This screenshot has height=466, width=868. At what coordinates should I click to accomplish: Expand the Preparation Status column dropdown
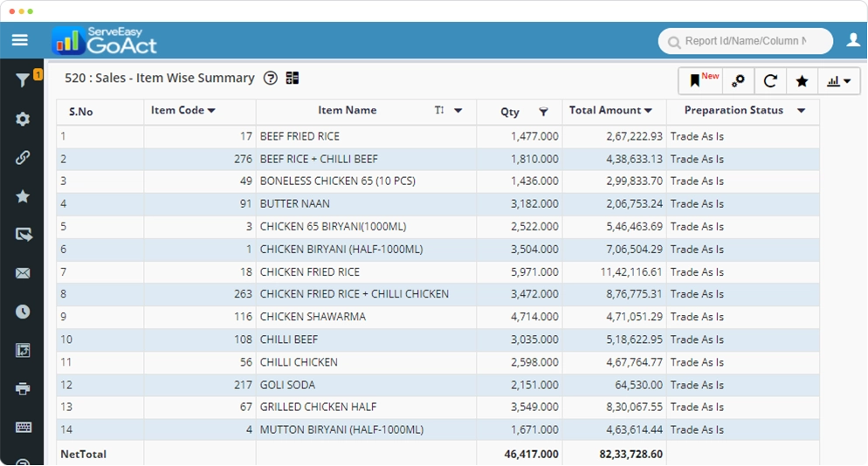802,111
